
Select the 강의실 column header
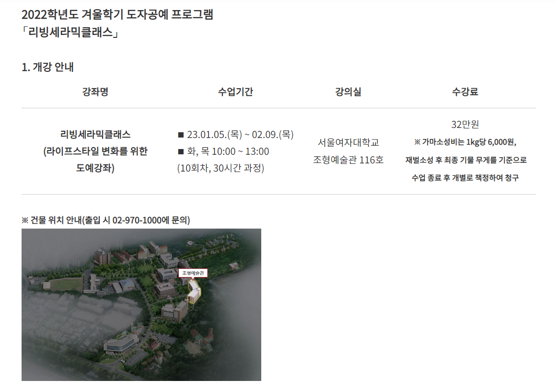[x=348, y=92]
